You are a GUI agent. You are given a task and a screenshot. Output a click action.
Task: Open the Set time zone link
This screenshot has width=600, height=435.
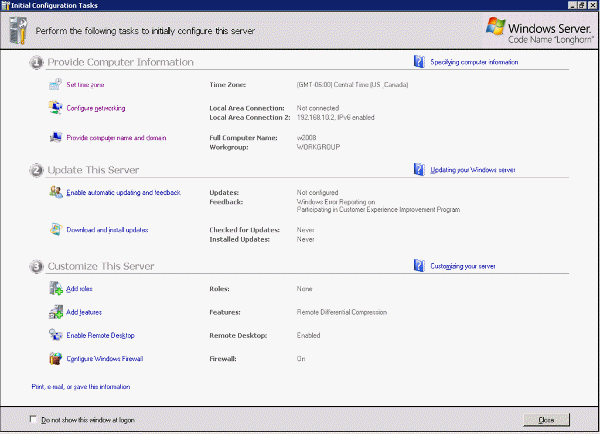tap(85, 85)
